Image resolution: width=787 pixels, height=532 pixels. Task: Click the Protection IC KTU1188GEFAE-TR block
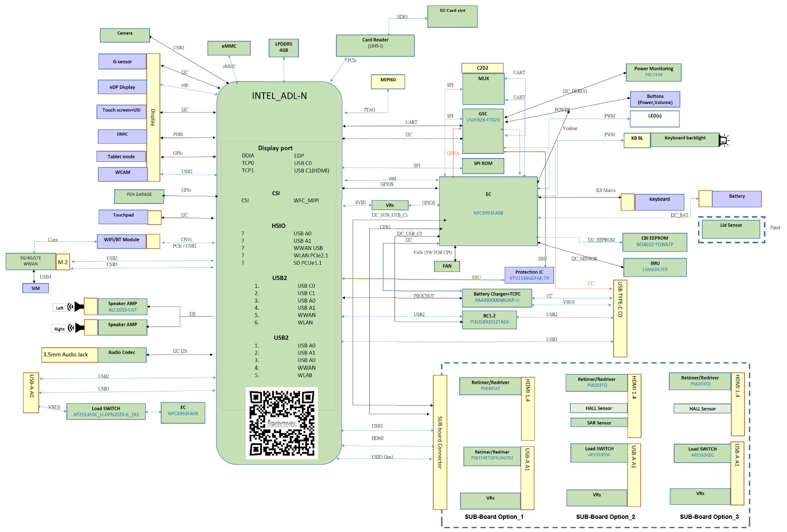click(529, 275)
